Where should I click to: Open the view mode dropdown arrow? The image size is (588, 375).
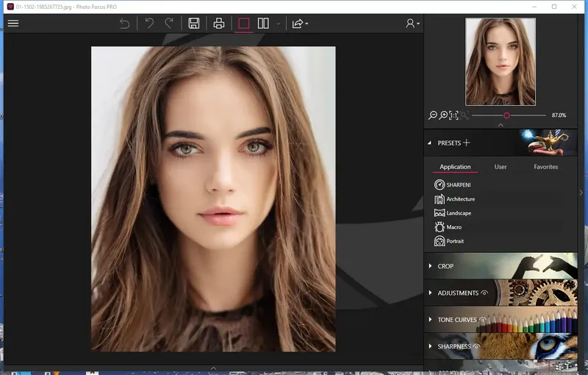(278, 24)
